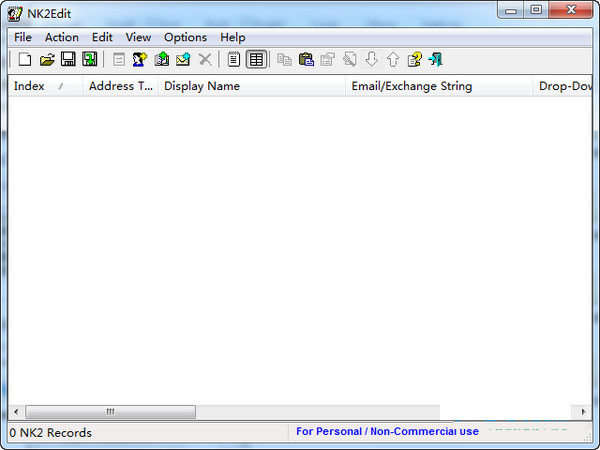Viewport: 600px width, 450px height.
Task: Add a new record using the person icon
Action: coord(140,60)
